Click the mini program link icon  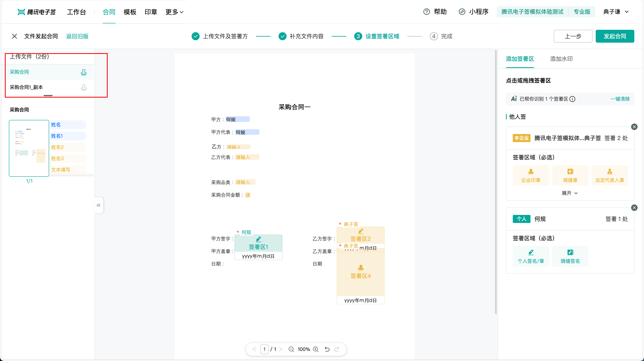coord(462,12)
